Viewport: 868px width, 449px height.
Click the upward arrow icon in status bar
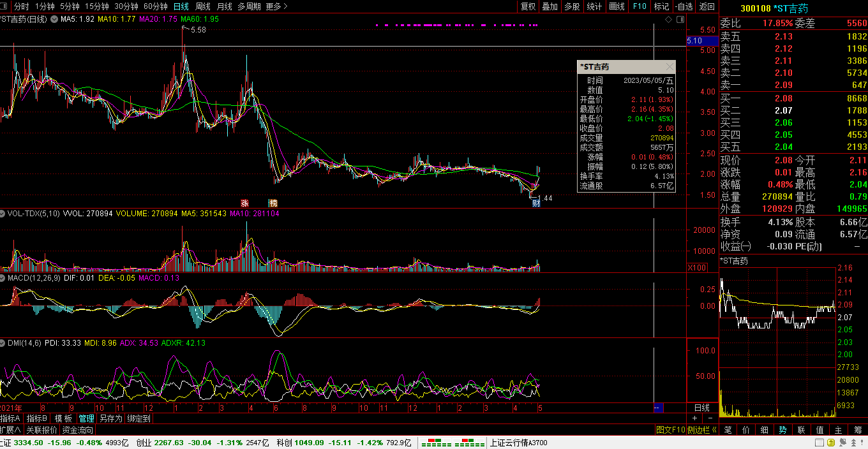pyautogui.click(x=853, y=442)
